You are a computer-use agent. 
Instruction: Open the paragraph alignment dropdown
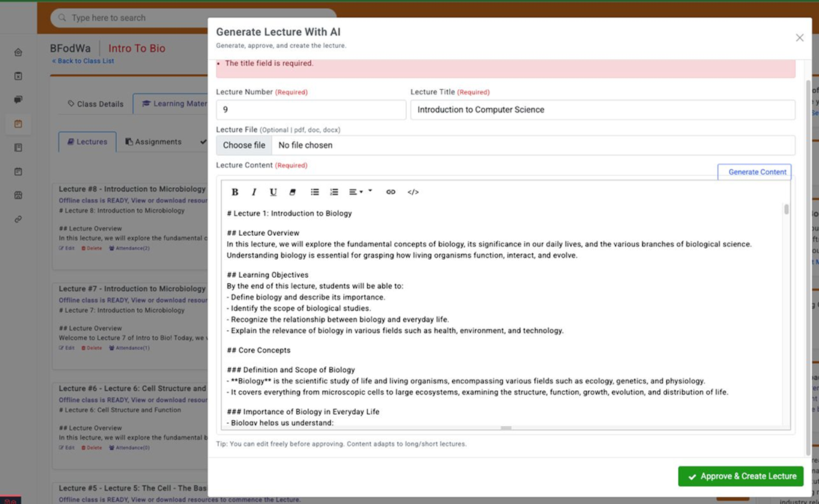(x=355, y=192)
